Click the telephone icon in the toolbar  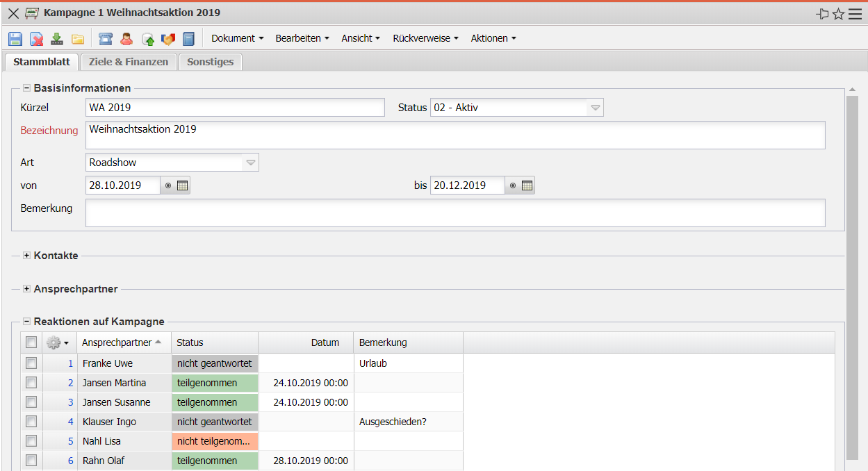click(105, 39)
